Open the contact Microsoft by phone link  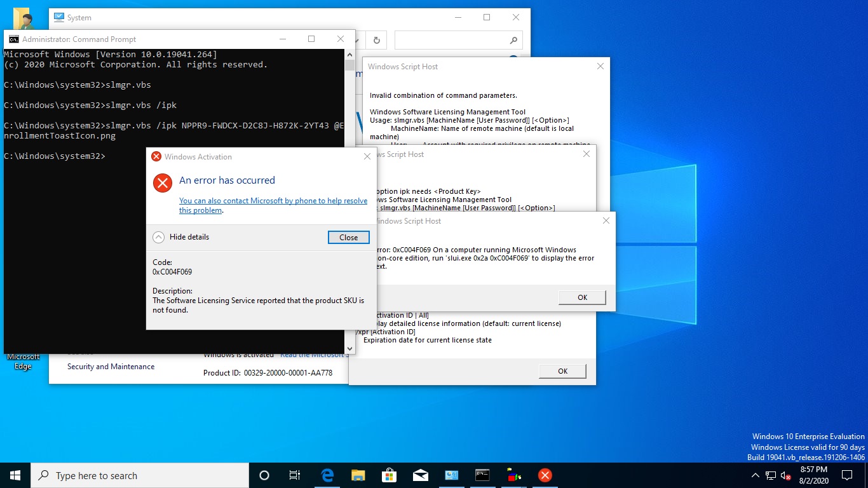pos(273,205)
